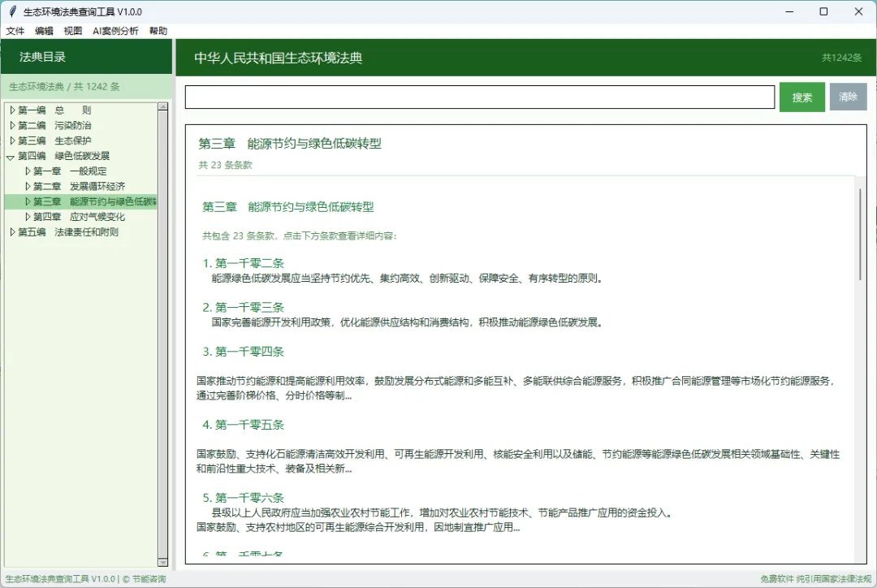Expand the 第二章 发展循环经济 arrow
Screen dimensions: 877x588
(28, 186)
